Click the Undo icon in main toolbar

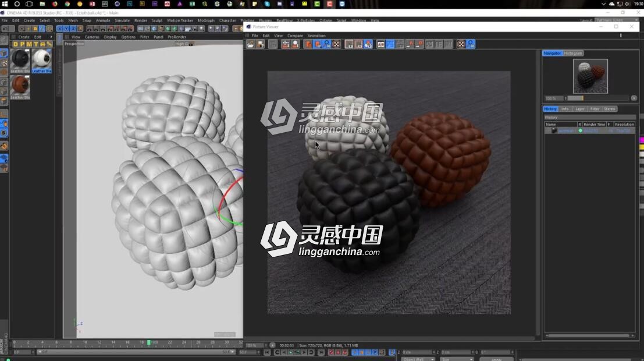[5, 29]
